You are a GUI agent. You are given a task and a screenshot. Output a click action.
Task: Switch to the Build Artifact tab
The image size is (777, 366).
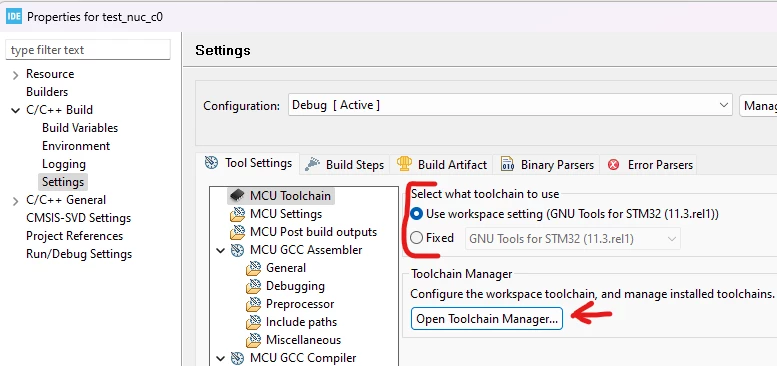pyautogui.click(x=442, y=165)
